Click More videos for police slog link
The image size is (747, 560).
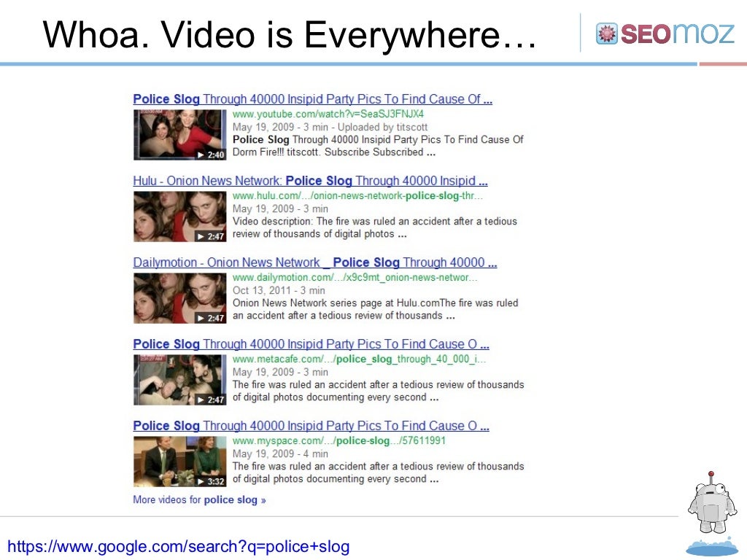[x=199, y=499]
